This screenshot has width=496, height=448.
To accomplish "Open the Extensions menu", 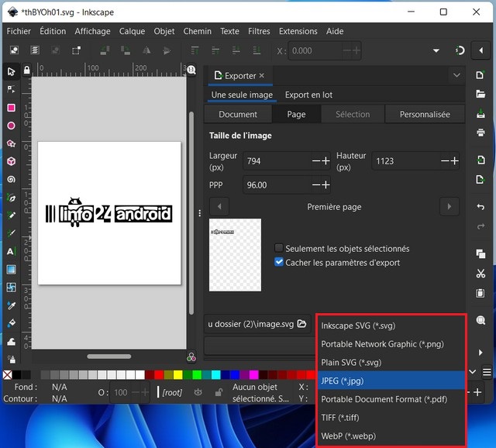I will [x=298, y=31].
